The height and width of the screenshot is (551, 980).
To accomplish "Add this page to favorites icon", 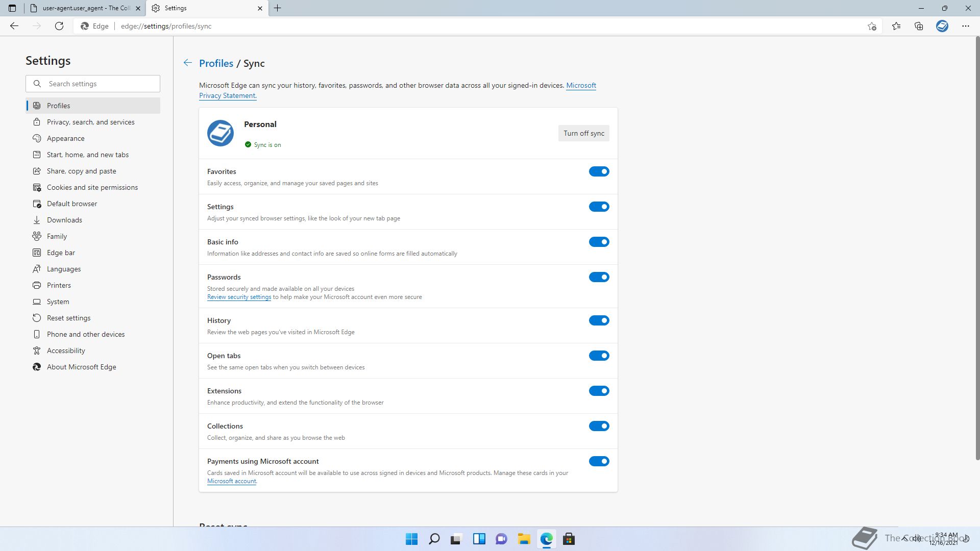I will [872, 26].
